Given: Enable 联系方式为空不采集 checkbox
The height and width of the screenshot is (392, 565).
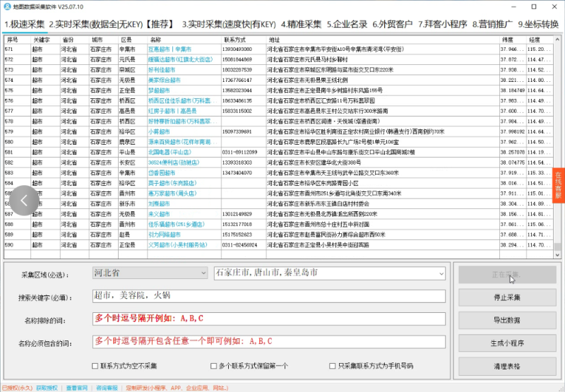Looking at the screenshot, I should point(95,366).
